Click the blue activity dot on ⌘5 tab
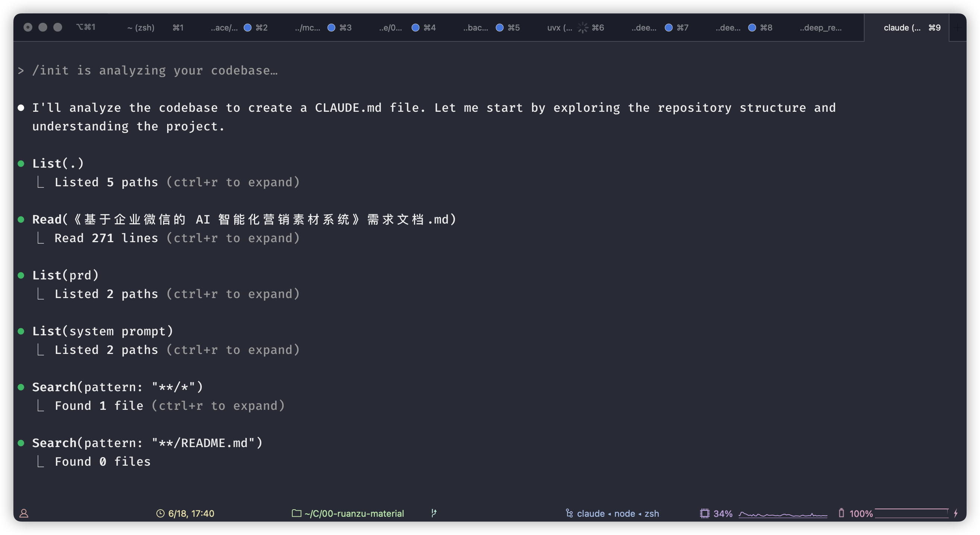 click(x=500, y=28)
